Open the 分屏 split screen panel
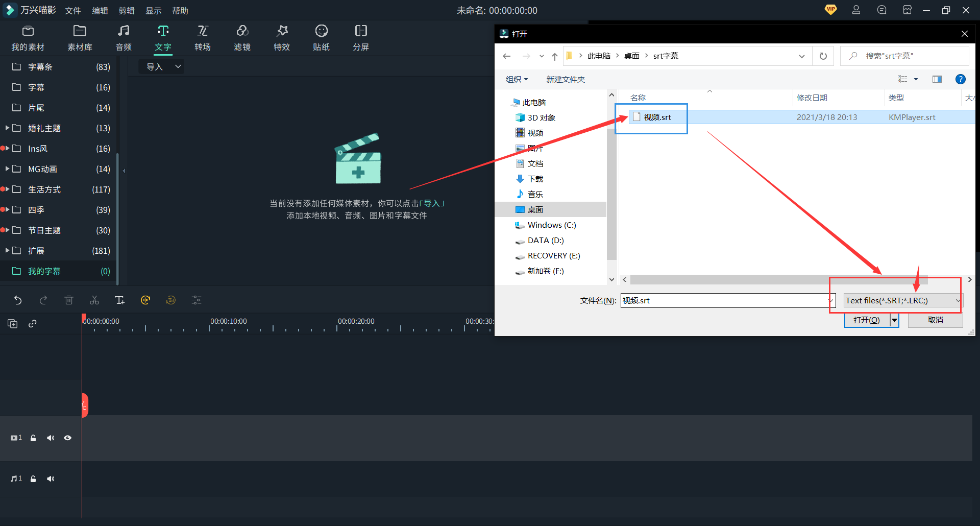The width and height of the screenshot is (980, 526). click(x=361, y=38)
